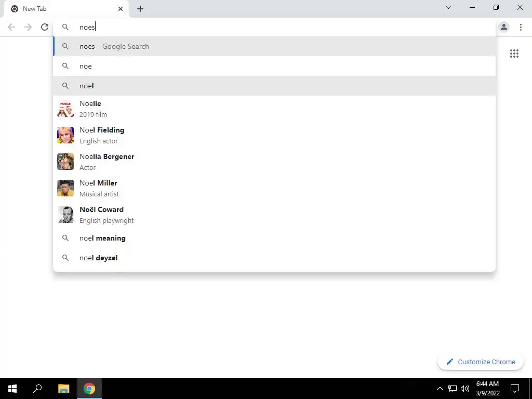Choose the 'noes - Google Search' suggestion
The height and width of the screenshot is (399, 532).
coord(274,46)
